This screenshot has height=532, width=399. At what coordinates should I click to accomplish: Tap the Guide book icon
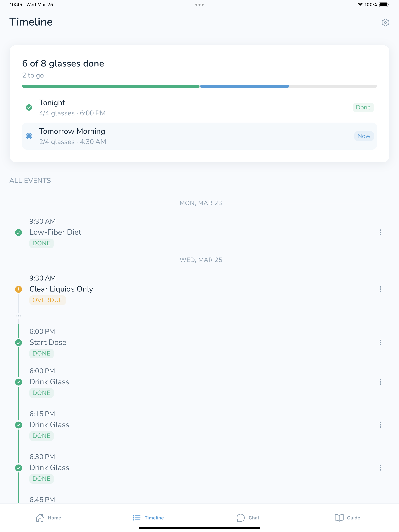tap(339, 518)
